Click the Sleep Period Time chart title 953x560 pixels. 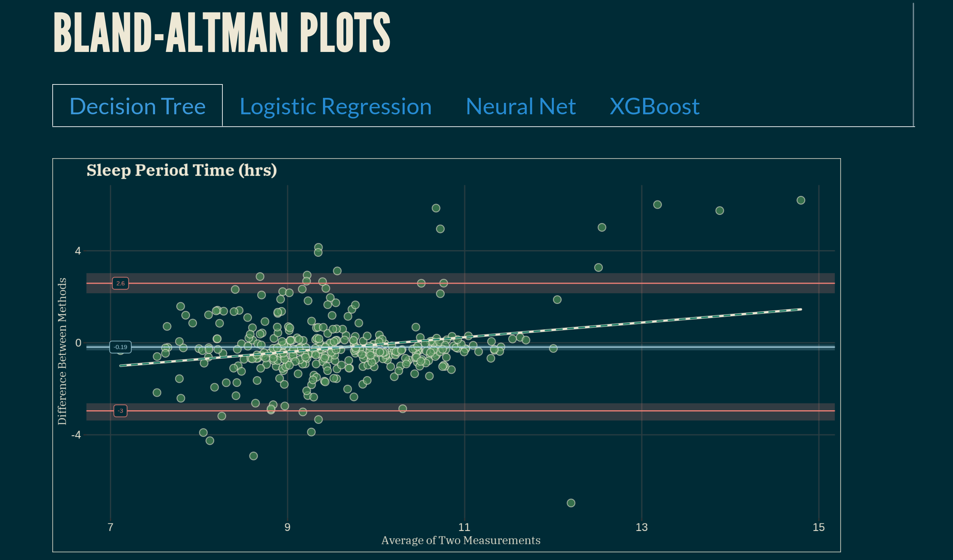tap(181, 170)
